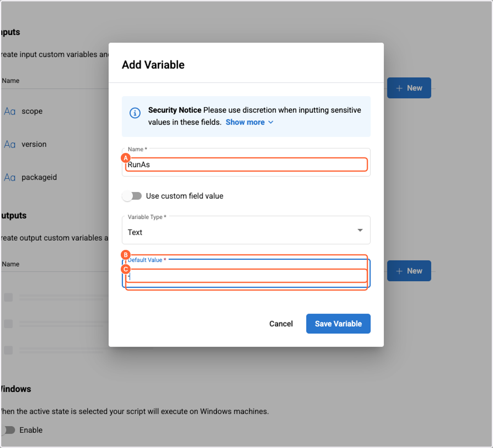This screenshot has height=448, width=493.
Task: Click New button in Inputs section
Action: pyautogui.click(x=409, y=88)
